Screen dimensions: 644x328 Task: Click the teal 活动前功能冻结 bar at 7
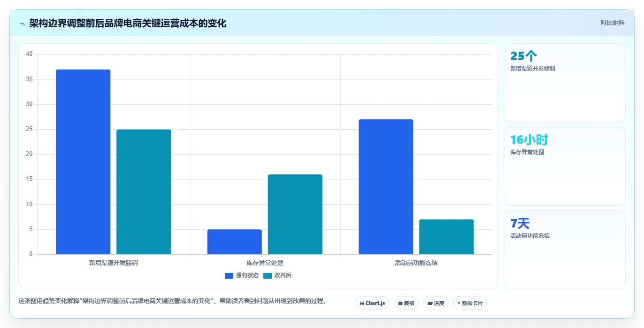[446, 237]
